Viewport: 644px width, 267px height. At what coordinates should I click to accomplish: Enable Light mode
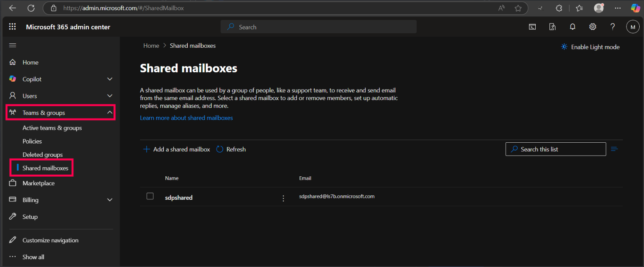click(591, 47)
